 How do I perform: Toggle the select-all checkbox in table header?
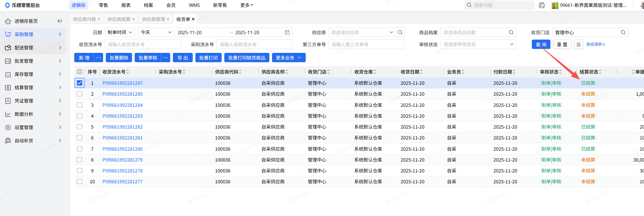coord(80,72)
